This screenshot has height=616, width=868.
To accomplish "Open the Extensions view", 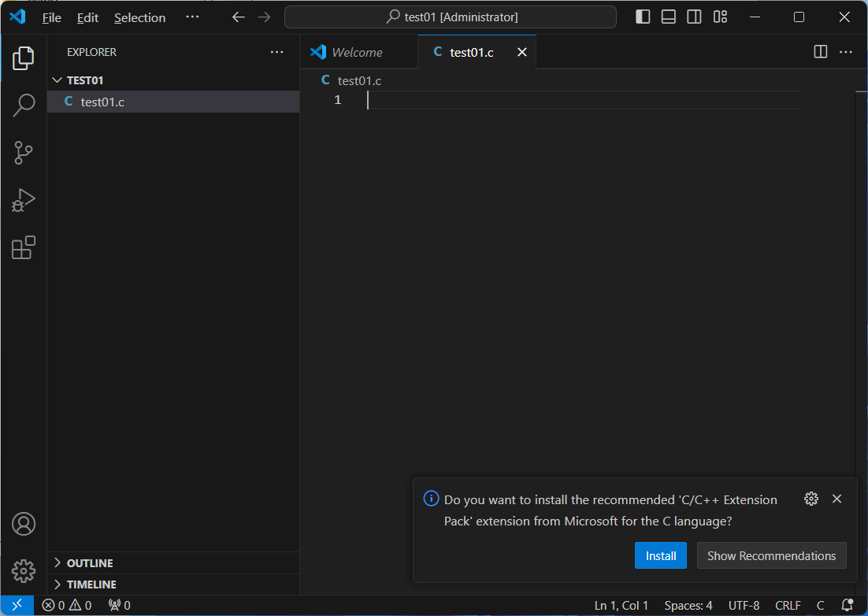I will click(24, 248).
